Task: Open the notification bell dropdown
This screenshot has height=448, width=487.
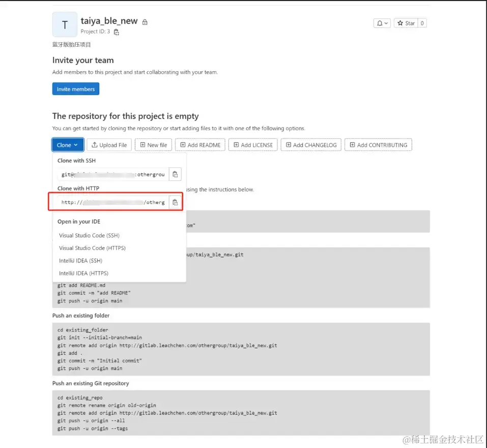Action: (382, 23)
